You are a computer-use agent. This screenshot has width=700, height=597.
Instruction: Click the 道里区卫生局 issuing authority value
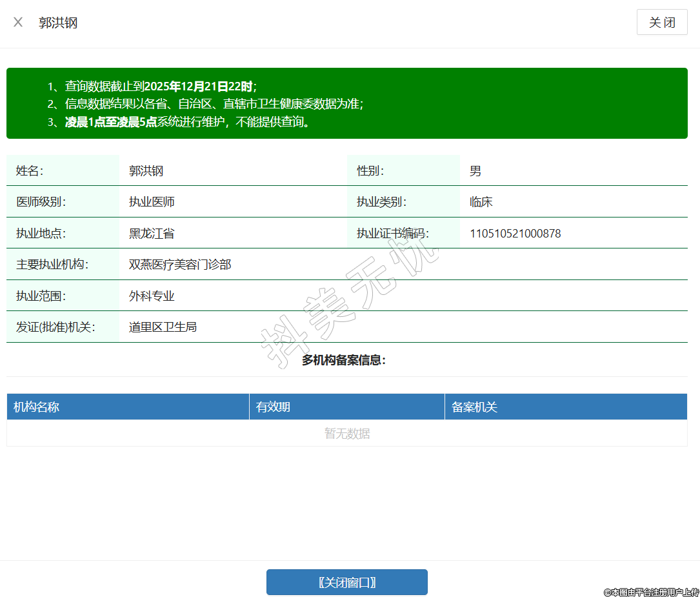click(163, 327)
